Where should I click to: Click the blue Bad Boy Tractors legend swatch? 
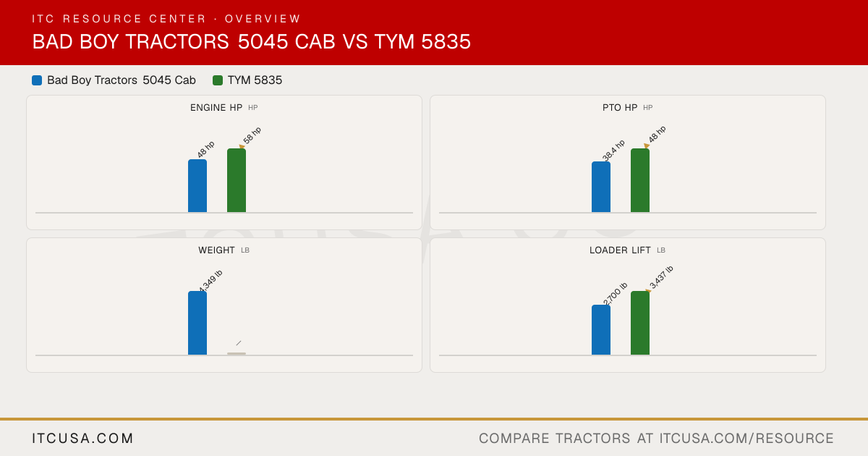(37, 80)
